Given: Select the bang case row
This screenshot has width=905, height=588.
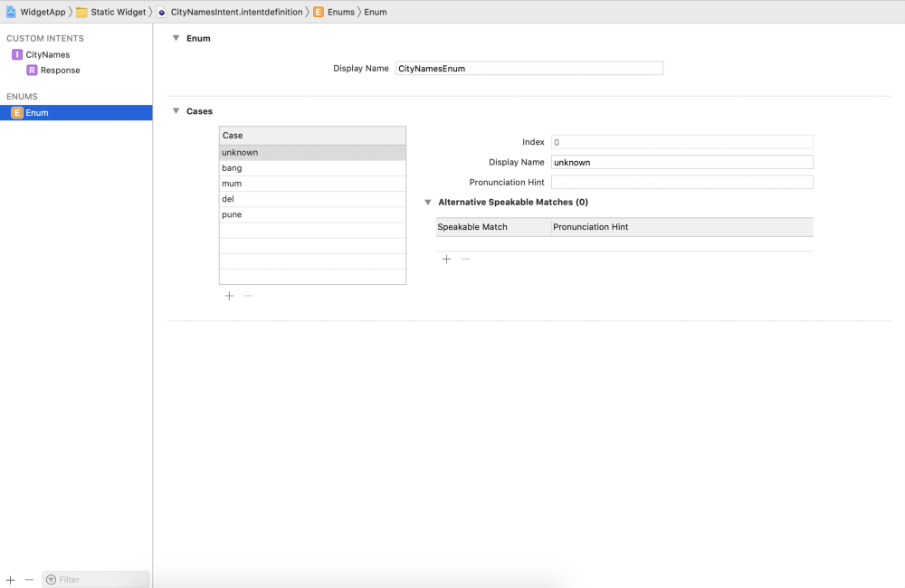Looking at the screenshot, I should click(x=312, y=168).
